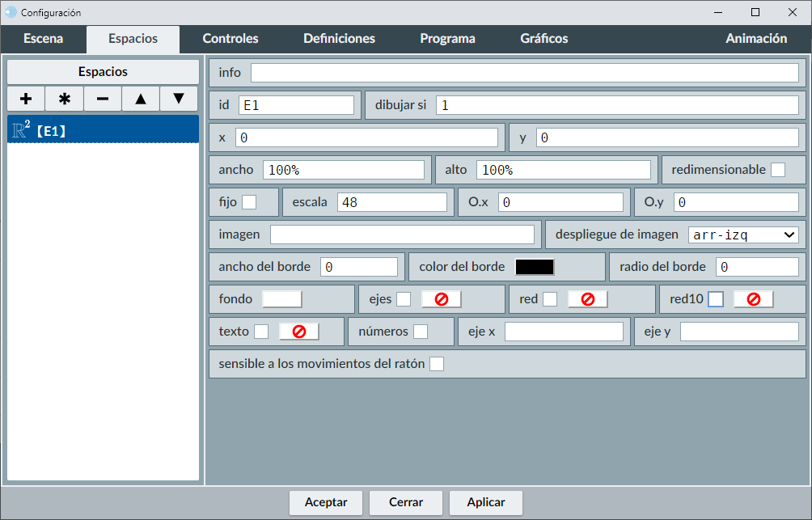This screenshot has height=520, width=812.
Task: Switch to the Controles tab
Action: coord(230,38)
